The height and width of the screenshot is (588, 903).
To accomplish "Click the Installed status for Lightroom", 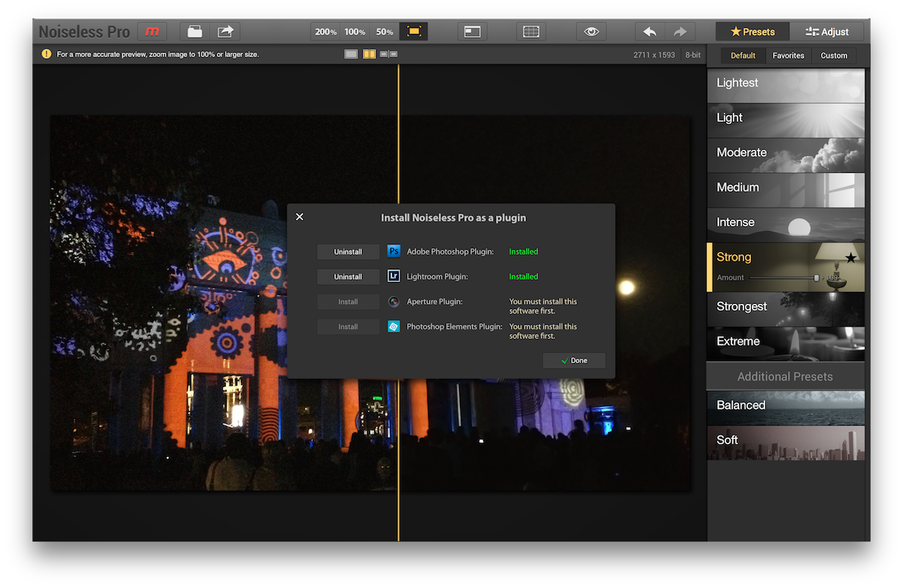I will coord(524,277).
